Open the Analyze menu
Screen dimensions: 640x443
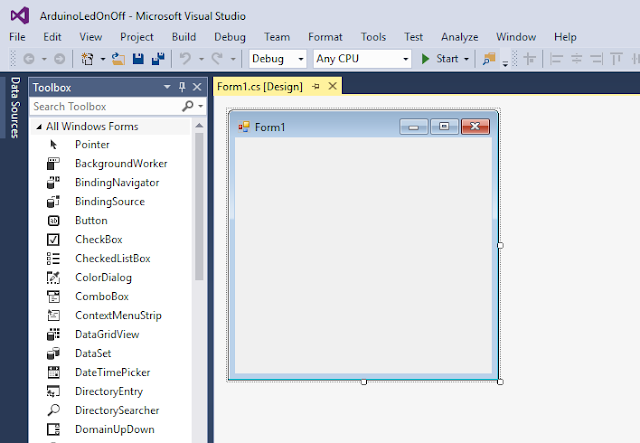click(460, 37)
